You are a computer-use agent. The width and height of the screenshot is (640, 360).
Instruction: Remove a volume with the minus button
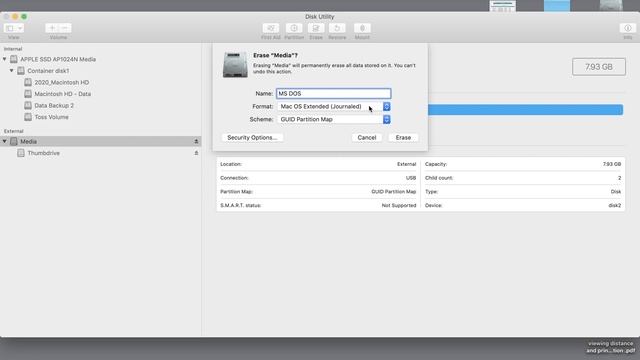[x=65, y=28]
